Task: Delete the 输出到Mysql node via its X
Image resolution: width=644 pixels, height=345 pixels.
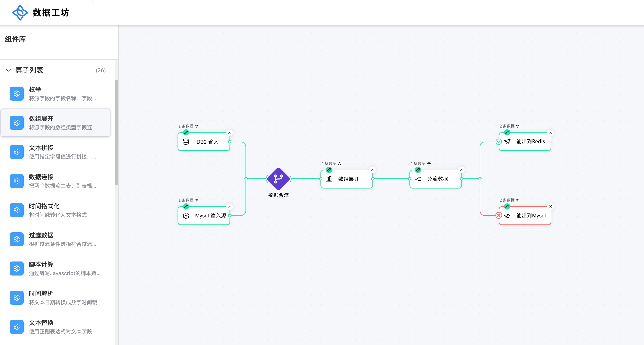Action: tap(550, 206)
